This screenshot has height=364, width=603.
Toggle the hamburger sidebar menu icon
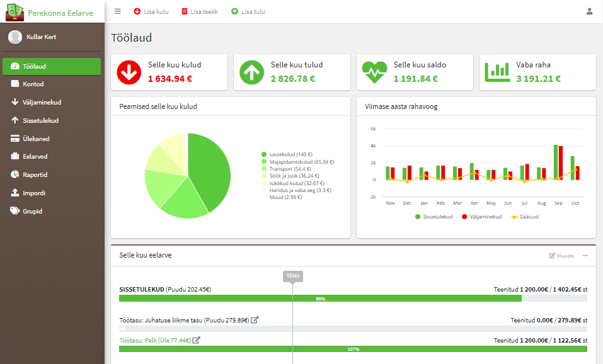(x=118, y=11)
